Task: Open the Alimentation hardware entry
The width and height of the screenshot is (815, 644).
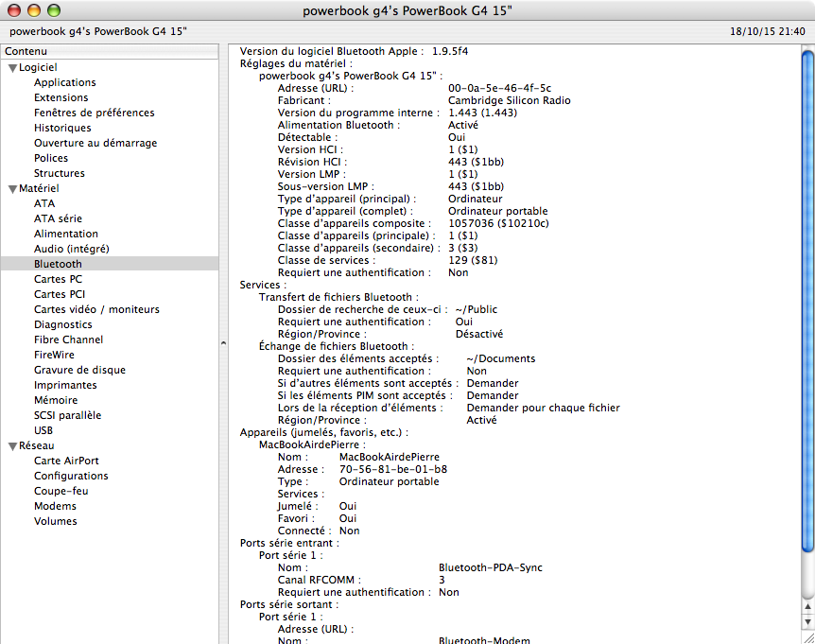Action: [x=66, y=234]
